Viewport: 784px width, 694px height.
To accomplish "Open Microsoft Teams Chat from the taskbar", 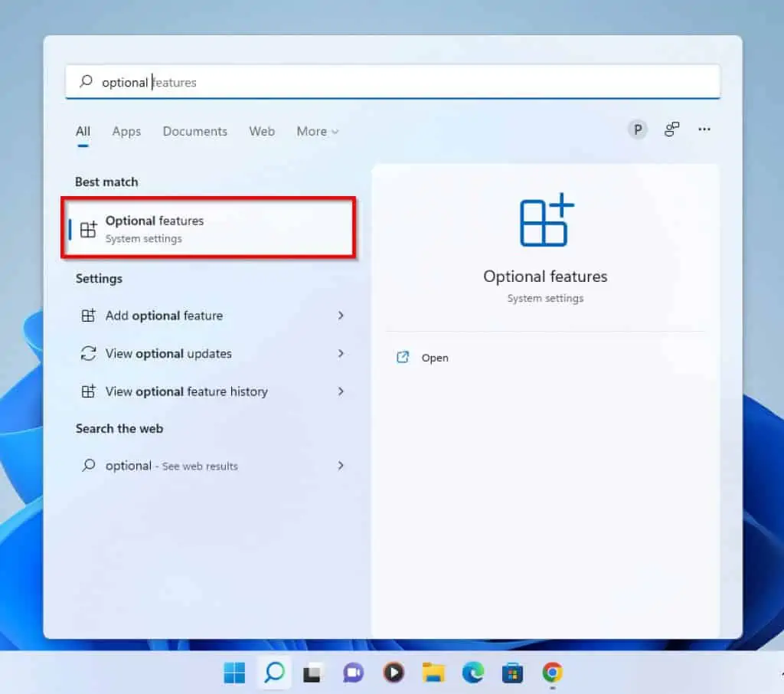I will [352, 673].
